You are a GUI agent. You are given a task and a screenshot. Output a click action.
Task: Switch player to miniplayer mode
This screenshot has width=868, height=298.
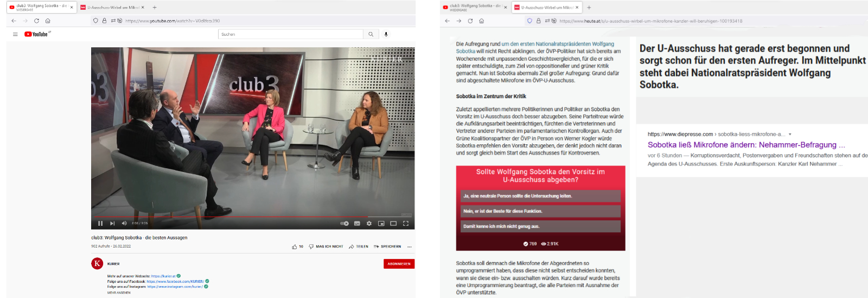(x=381, y=223)
